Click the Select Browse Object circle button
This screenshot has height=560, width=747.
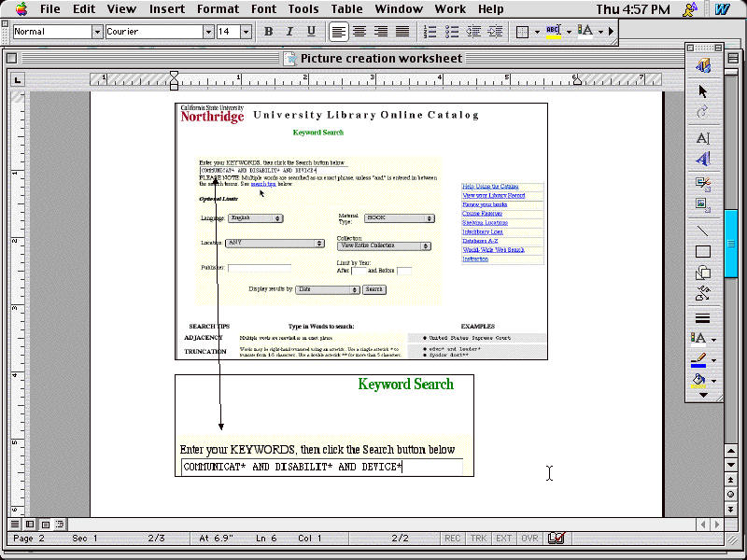coord(731,495)
